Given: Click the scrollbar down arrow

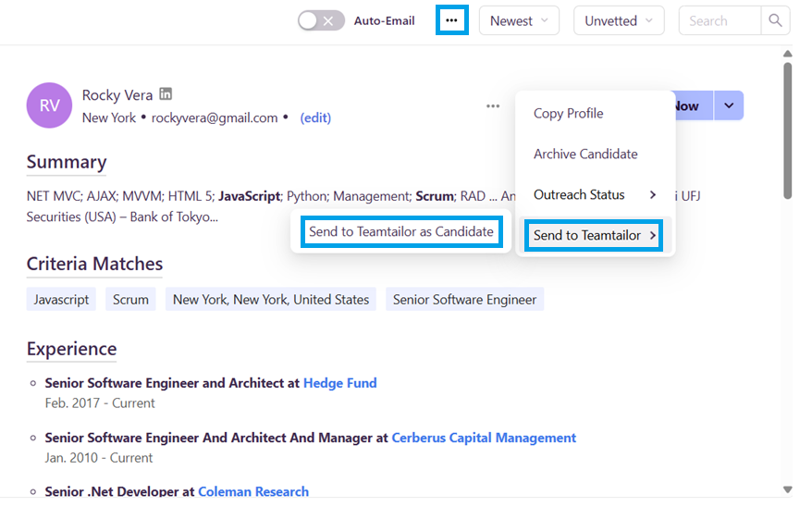Looking at the screenshot, I should (x=787, y=489).
